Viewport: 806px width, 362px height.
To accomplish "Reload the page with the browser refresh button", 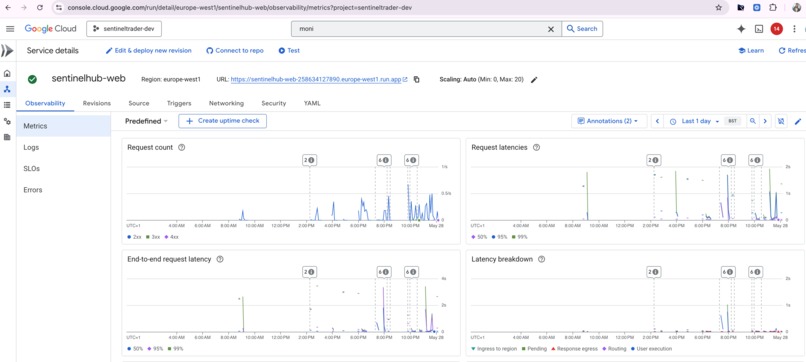I will [40, 8].
